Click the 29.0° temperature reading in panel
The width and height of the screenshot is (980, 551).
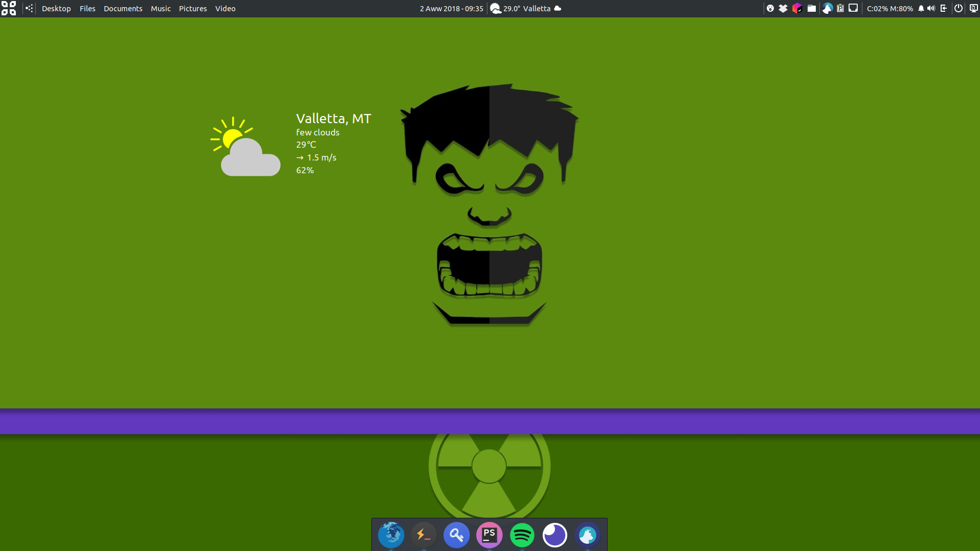coord(511,9)
